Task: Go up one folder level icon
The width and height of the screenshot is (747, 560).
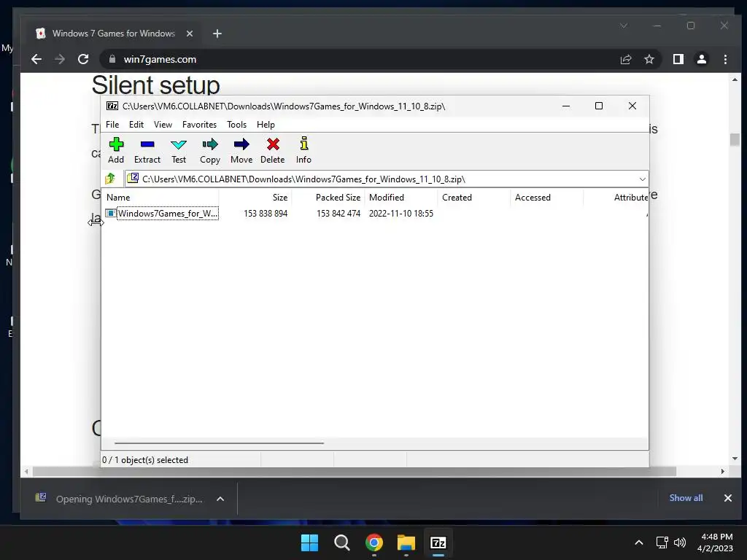Action: [111, 179]
